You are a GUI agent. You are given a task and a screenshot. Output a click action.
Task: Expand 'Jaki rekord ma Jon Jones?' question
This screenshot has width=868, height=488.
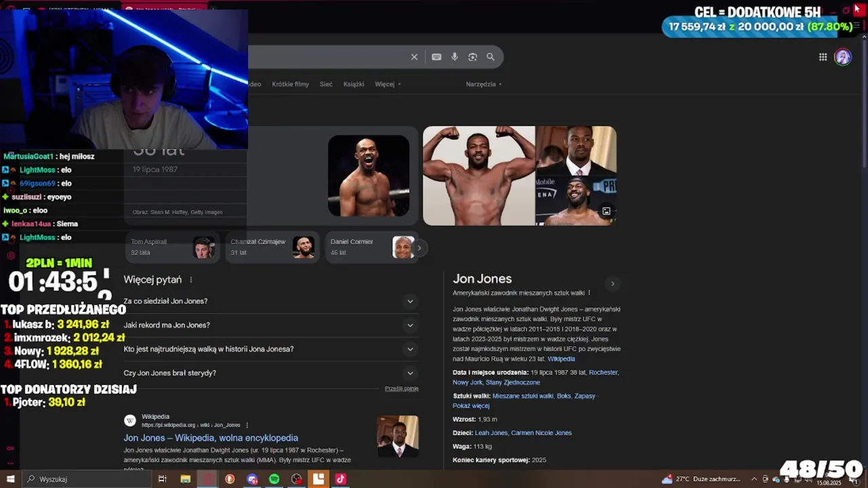tap(271, 325)
